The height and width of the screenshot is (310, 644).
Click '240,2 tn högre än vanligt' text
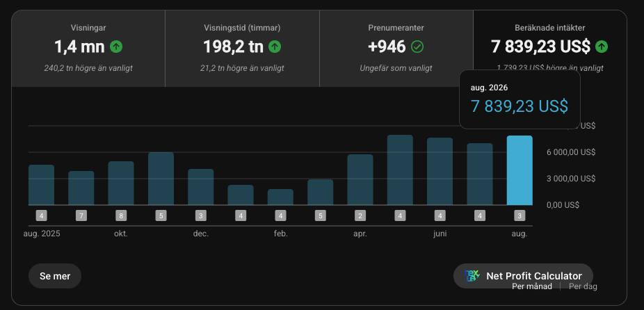pyautogui.click(x=88, y=68)
